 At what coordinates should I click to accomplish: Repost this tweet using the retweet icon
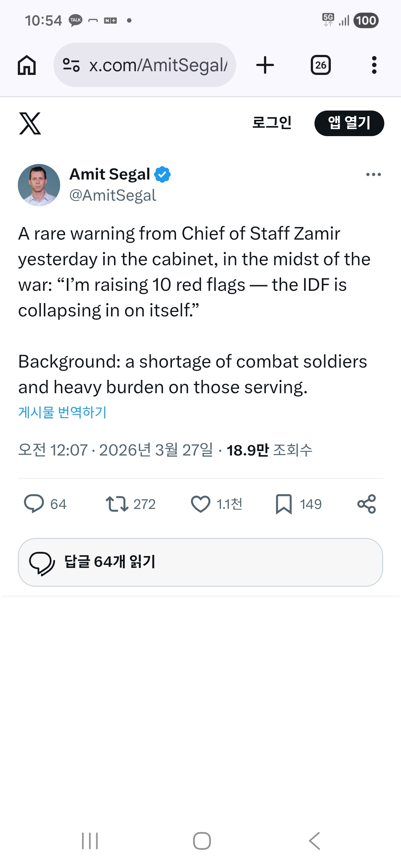pos(118,504)
